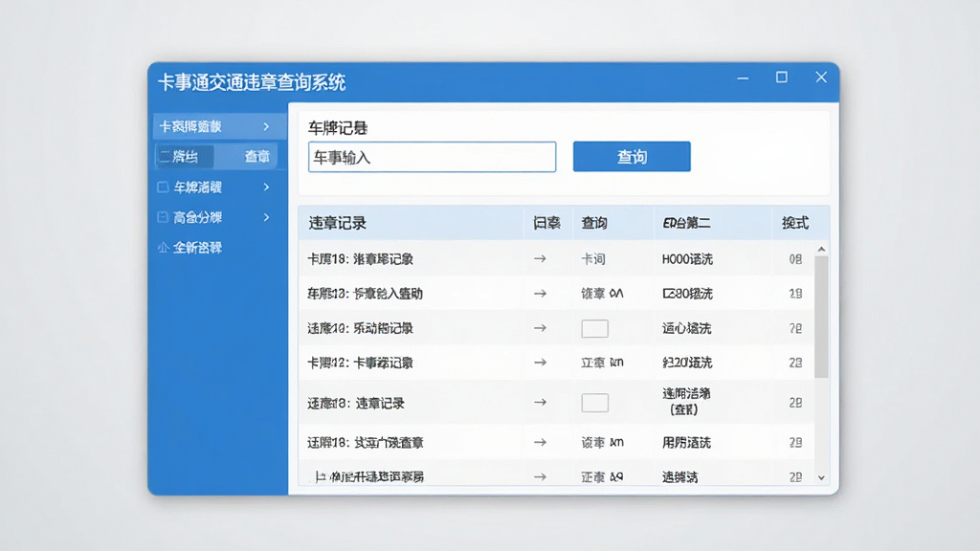Screen dimensions: 980x551
Task: Select the sidebar tab left of 查章
Action: click(x=185, y=157)
